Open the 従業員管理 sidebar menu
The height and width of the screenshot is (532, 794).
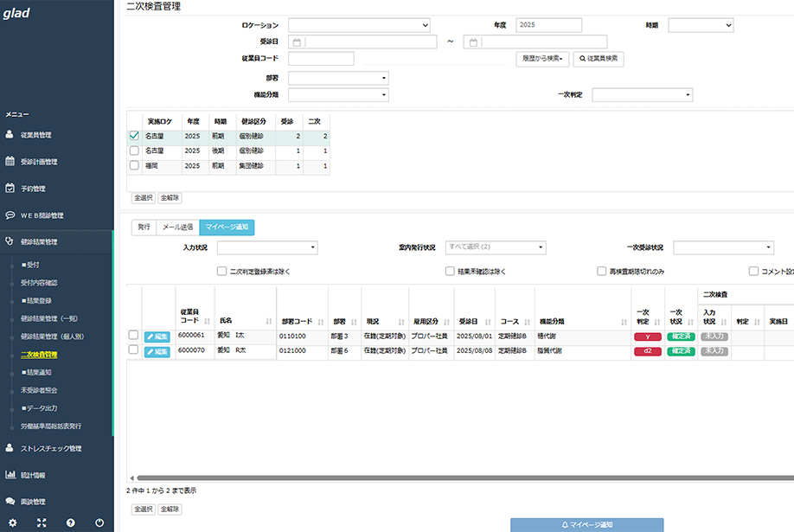point(35,135)
